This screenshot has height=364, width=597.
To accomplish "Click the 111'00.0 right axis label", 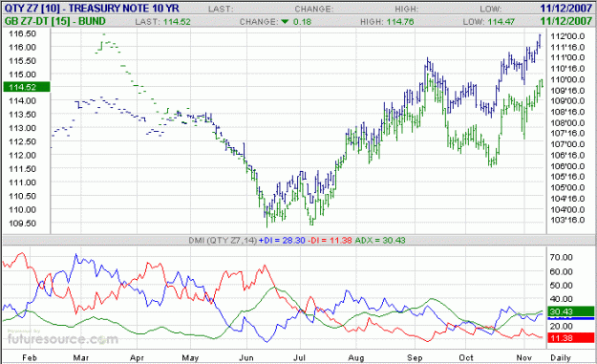I will [567, 58].
